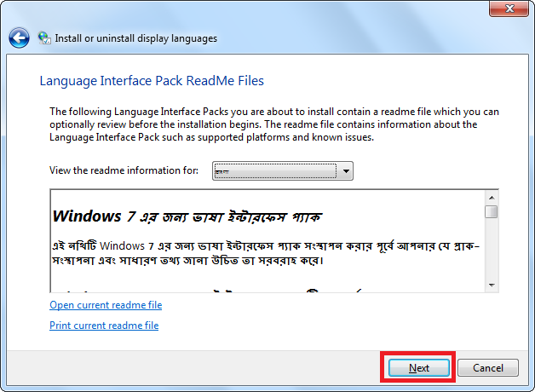
Task: Click the blue Back arrow button
Action: (19, 37)
